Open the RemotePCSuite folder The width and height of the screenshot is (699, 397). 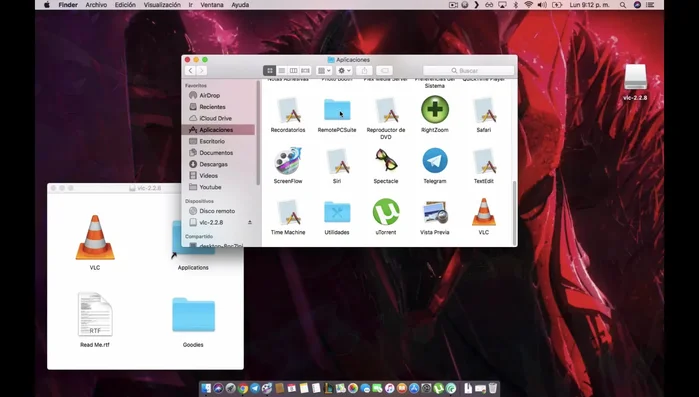337,110
